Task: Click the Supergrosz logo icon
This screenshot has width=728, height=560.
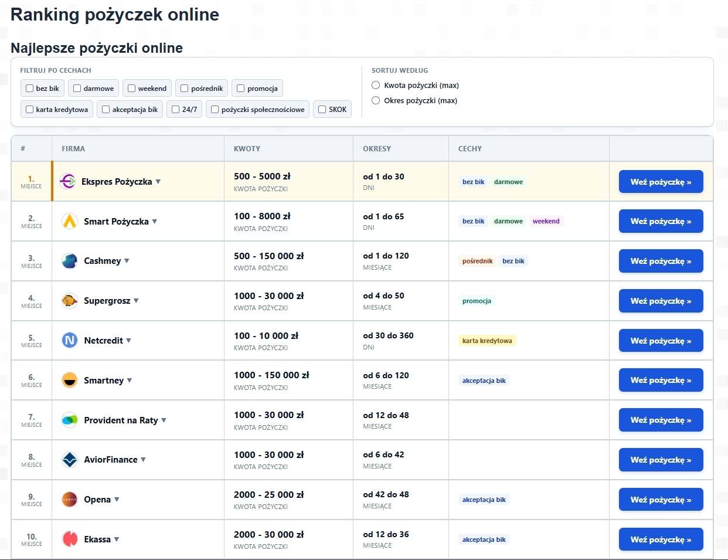Action: pos(70,301)
